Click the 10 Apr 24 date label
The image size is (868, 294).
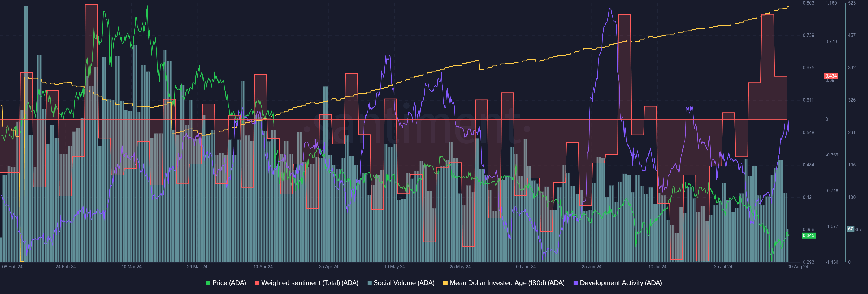click(x=263, y=267)
